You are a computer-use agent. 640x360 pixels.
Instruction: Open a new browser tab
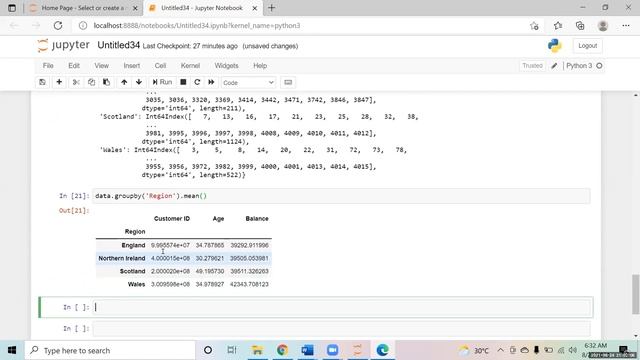(x=271, y=8)
